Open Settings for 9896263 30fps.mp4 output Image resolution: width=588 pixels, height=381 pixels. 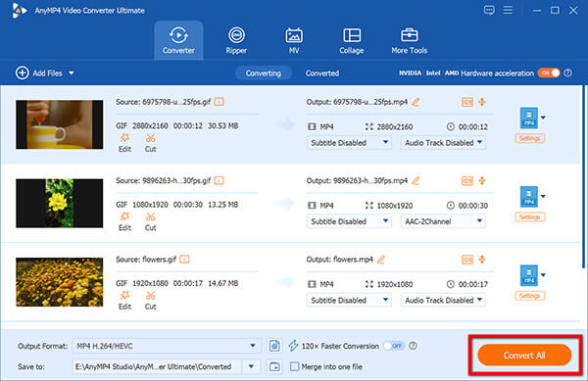click(529, 216)
